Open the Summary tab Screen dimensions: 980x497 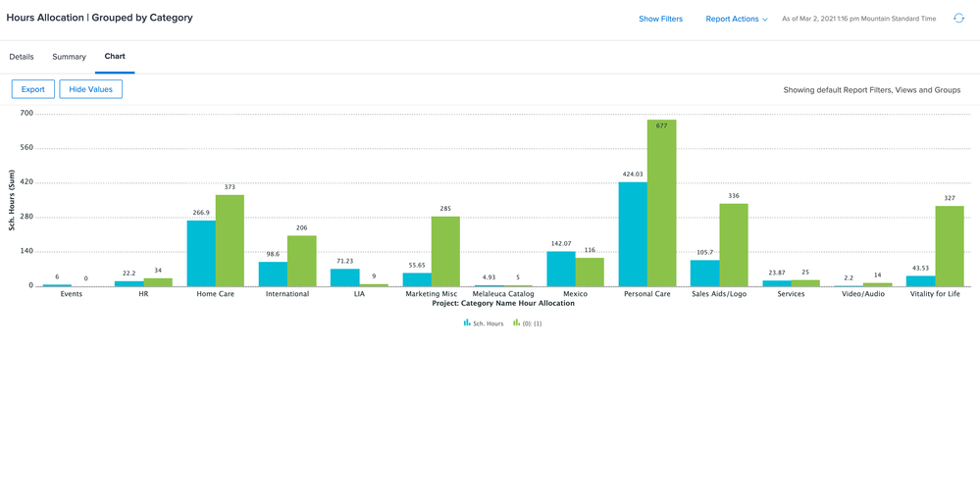[69, 57]
